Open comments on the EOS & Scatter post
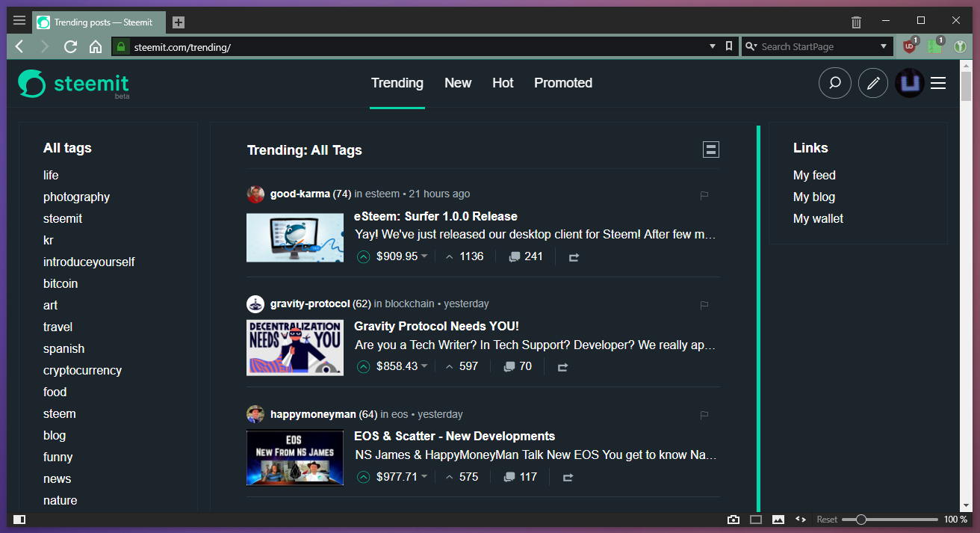The width and height of the screenshot is (980, 533). pos(521,477)
